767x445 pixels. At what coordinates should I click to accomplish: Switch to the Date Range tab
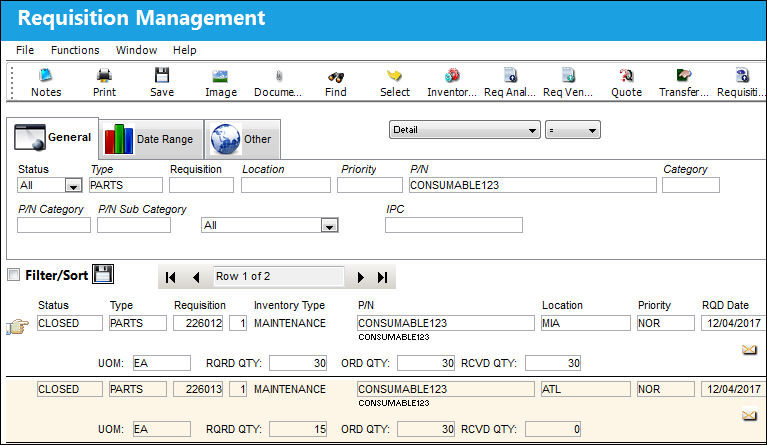[x=151, y=139]
